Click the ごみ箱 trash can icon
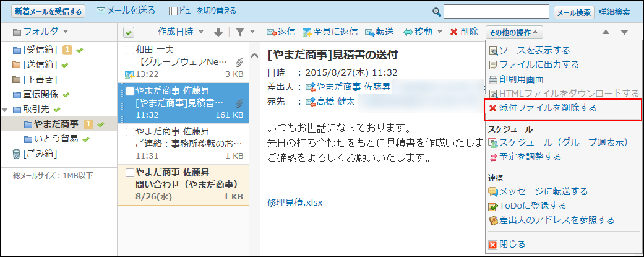Screen dimensions: 644x257 tap(17, 154)
